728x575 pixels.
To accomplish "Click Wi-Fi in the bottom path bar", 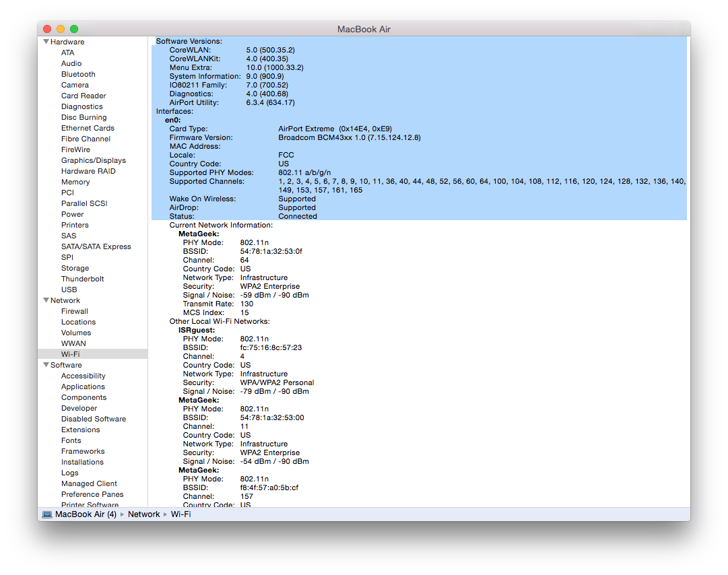I will point(181,514).
